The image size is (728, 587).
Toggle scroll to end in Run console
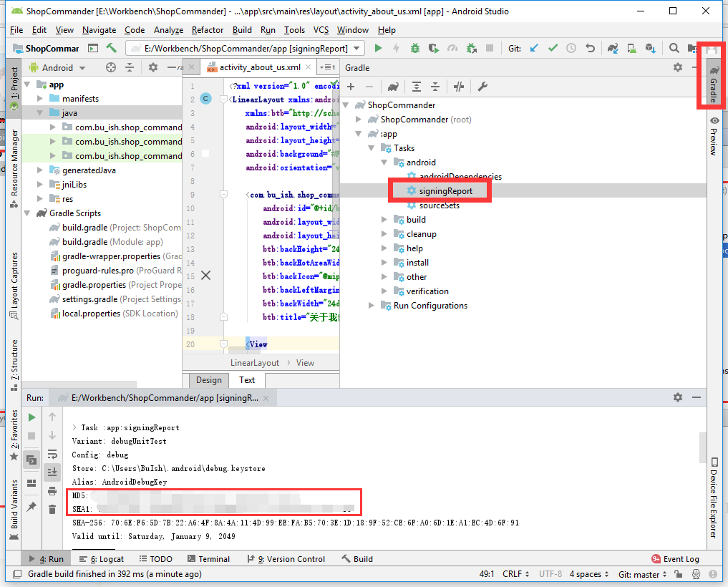(x=52, y=472)
